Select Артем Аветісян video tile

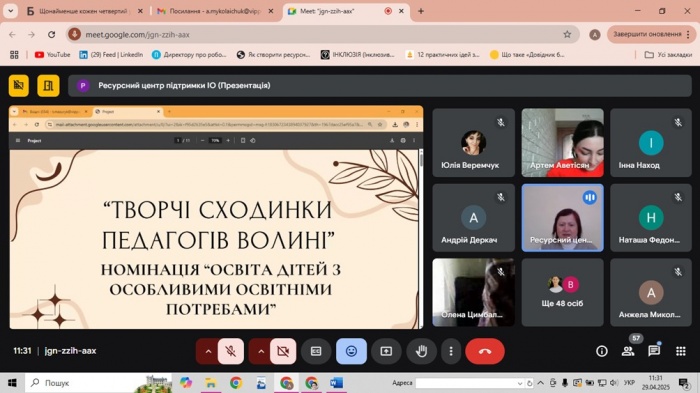(562, 142)
